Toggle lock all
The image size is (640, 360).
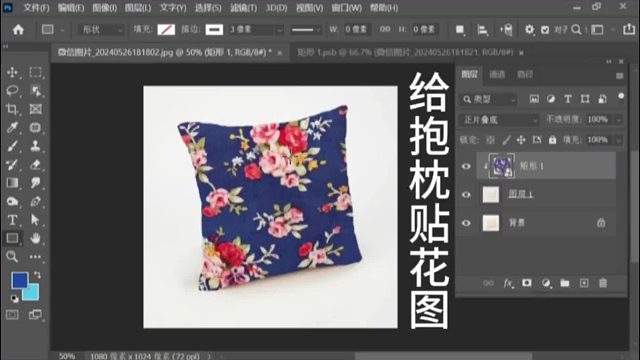[x=552, y=140]
